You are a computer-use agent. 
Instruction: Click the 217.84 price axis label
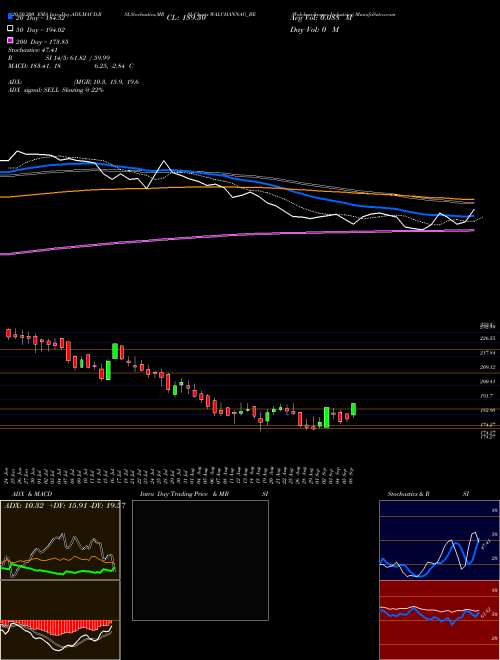click(x=487, y=353)
